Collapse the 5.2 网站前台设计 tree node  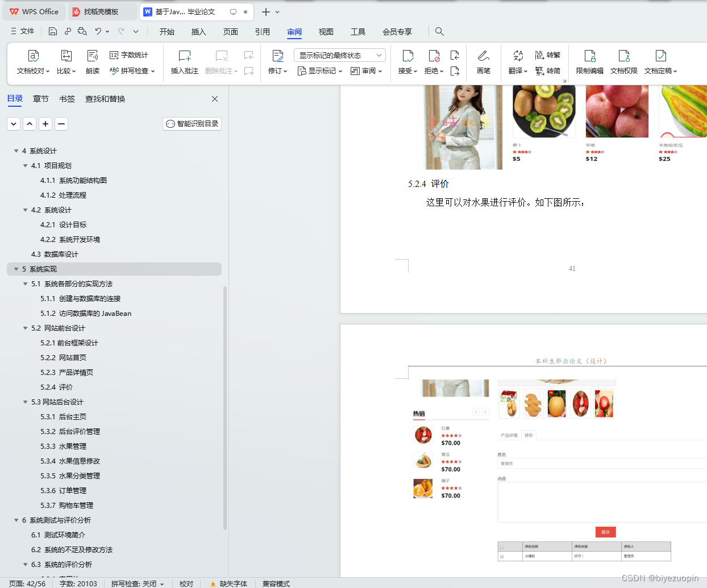point(25,328)
